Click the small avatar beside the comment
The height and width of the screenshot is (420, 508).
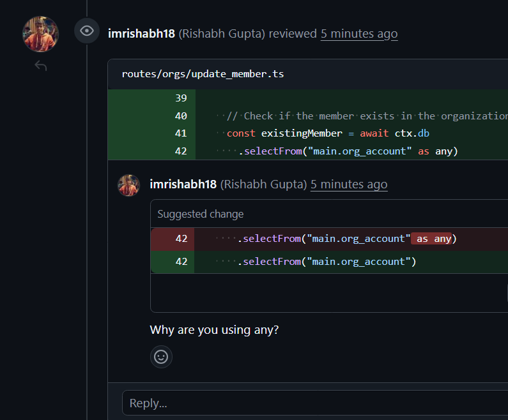(128, 185)
